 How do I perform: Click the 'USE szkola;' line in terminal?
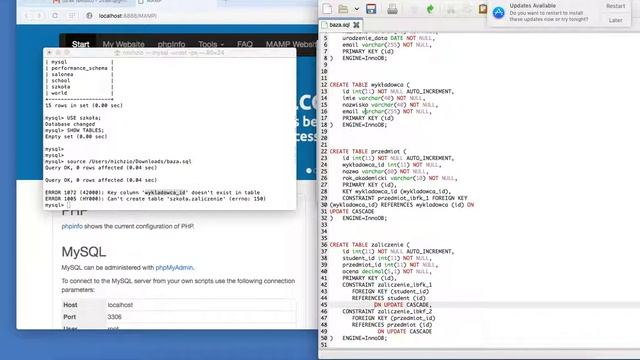[x=73, y=118]
